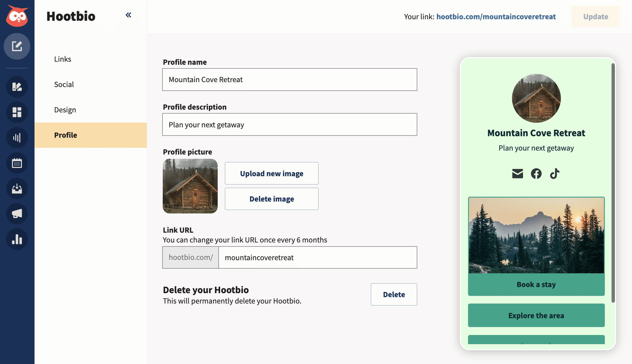Click the Delete image button
The width and height of the screenshot is (632, 364).
[272, 198]
